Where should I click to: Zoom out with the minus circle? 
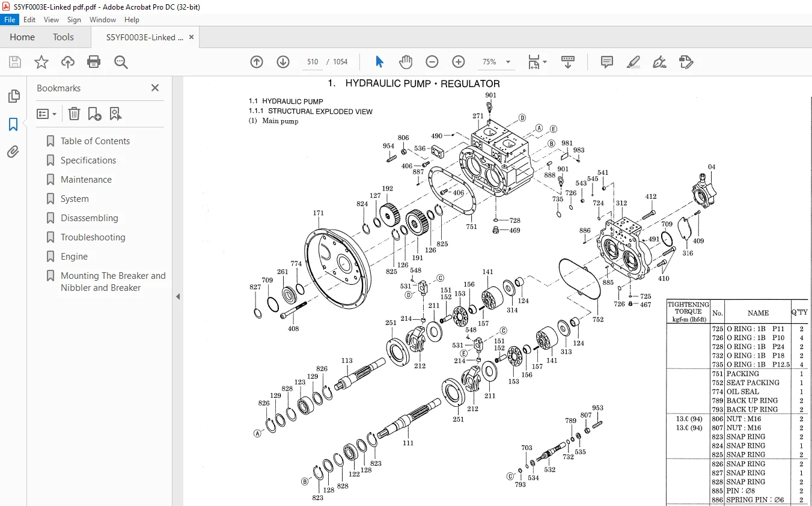[432, 62]
